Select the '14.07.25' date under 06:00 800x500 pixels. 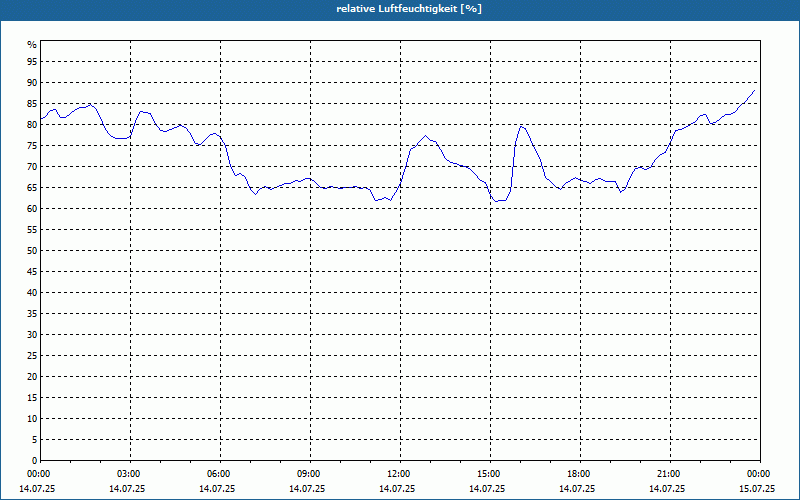coord(217,489)
